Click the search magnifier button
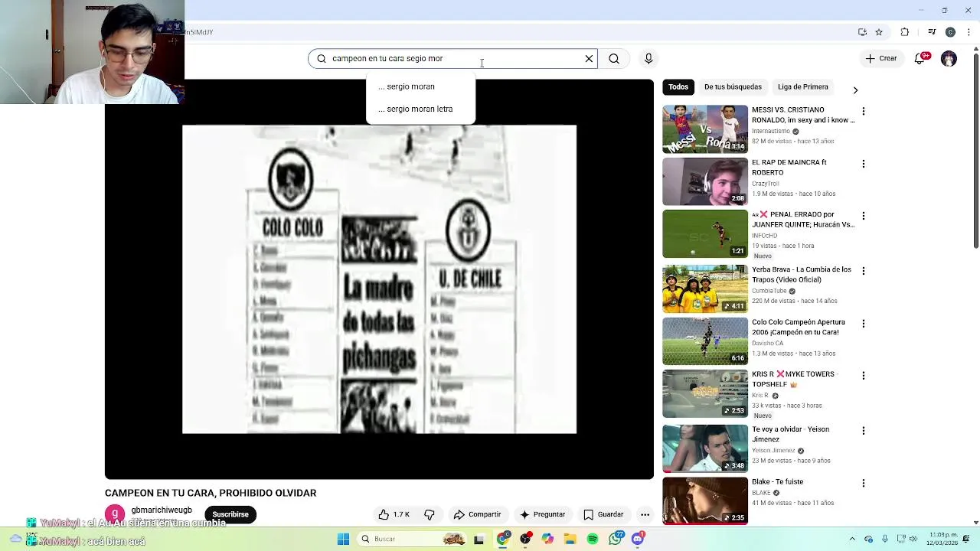Viewport: 980px width, 551px height. pos(614,59)
